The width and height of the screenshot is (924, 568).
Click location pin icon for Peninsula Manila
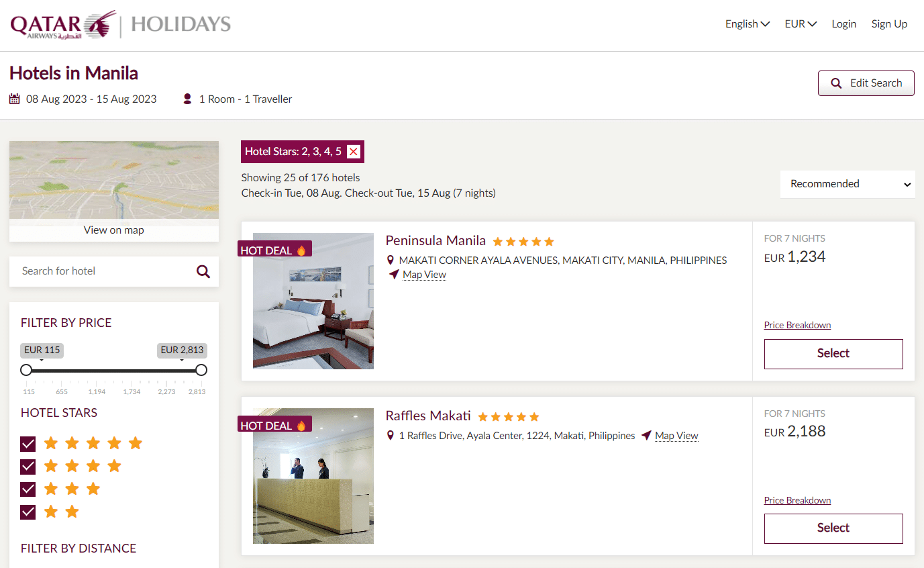(391, 261)
